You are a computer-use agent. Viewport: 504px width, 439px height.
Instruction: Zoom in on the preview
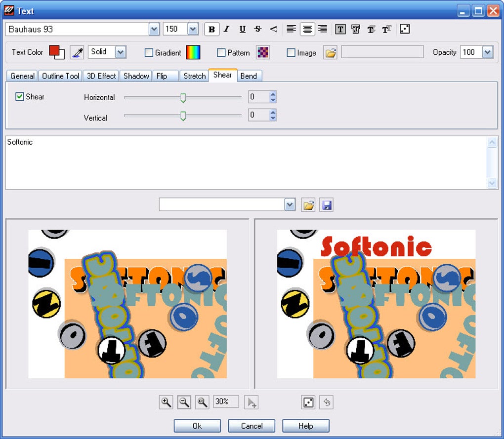(166, 402)
